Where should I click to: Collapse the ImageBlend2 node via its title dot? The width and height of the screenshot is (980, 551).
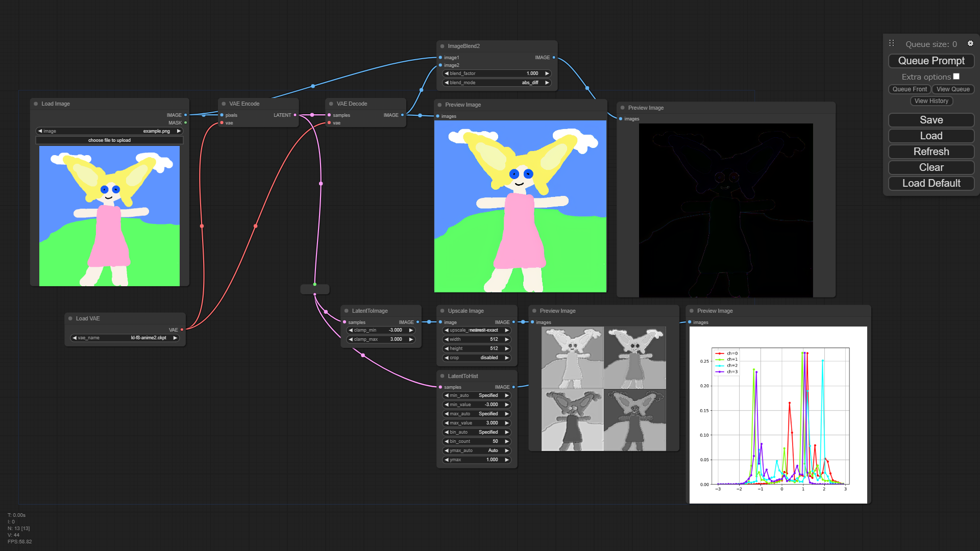pos(442,46)
